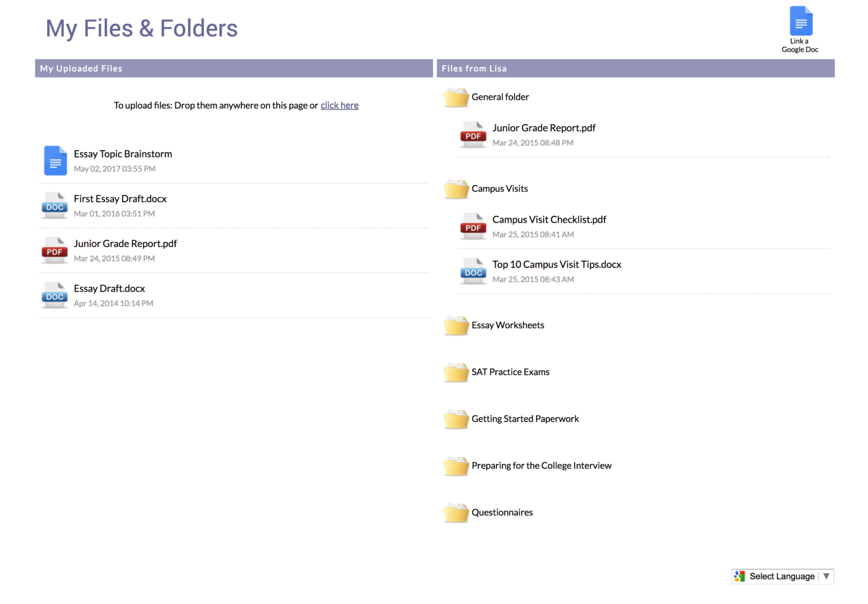
Task: Click the General folder icon
Action: pyautogui.click(x=456, y=98)
